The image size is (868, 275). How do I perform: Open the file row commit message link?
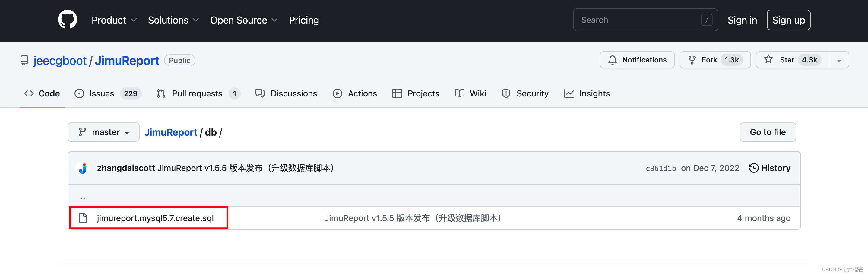[x=413, y=218]
